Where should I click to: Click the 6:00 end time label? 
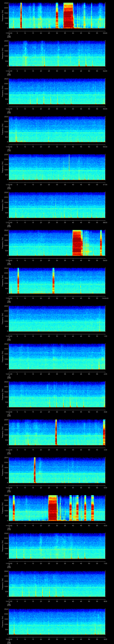pyautogui.click(x=105, y=525)
